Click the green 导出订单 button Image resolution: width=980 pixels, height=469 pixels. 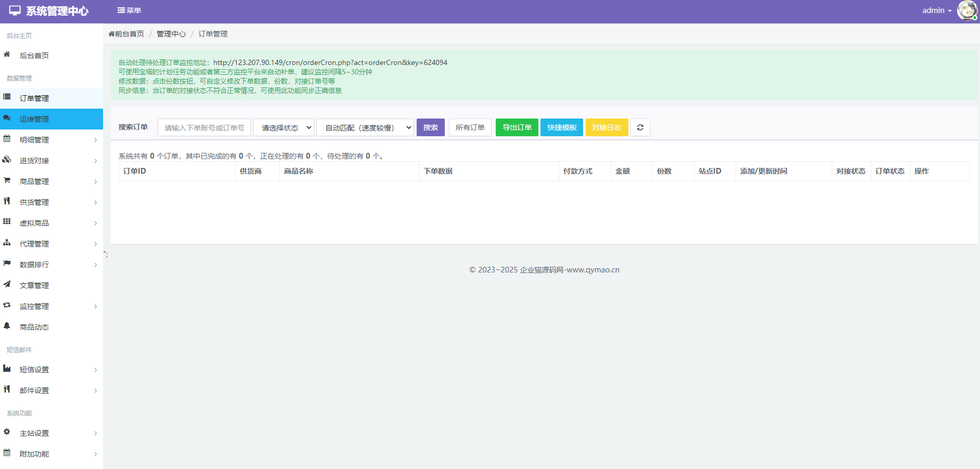coord(517,127)
